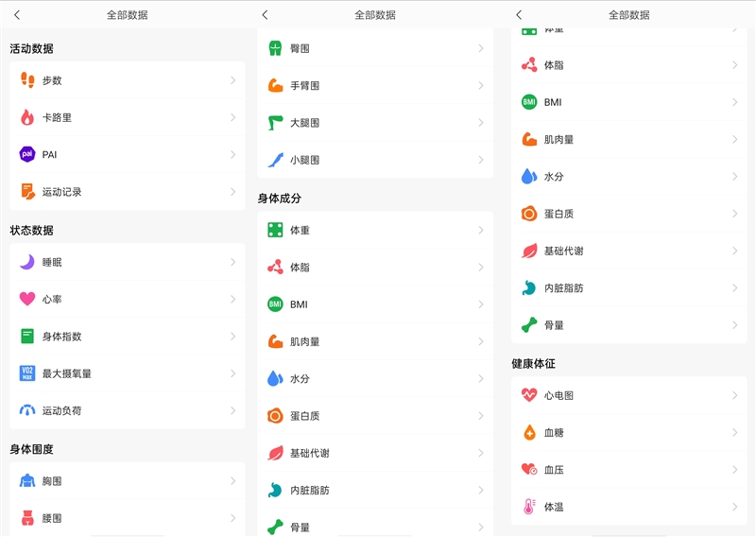Expand the chevron on the 运动记录 row
Image resolution: width=756 pixels, height=537 pixels.
click(232, 191)
